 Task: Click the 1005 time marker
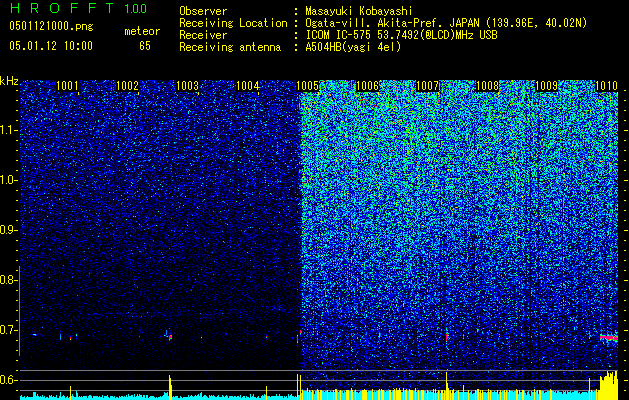click(308, 85)
